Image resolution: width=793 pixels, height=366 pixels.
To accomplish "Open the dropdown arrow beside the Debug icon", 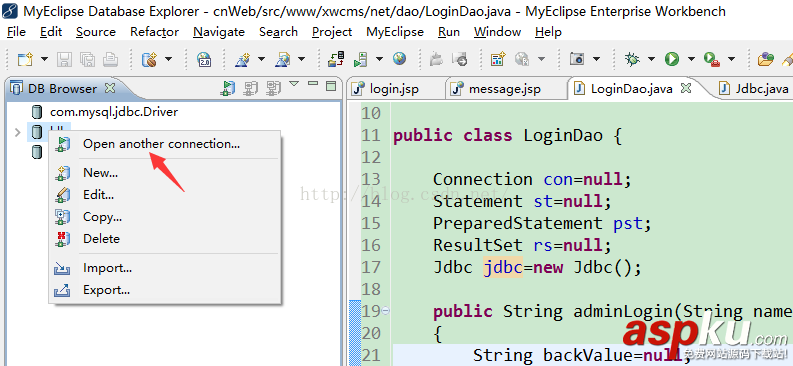I will pos(651,59).
